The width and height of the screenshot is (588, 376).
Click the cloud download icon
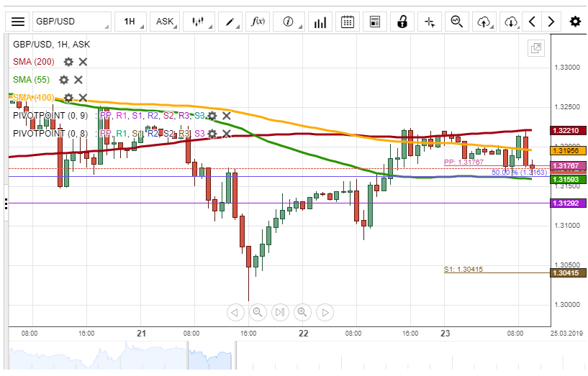[x=511, y=22]
